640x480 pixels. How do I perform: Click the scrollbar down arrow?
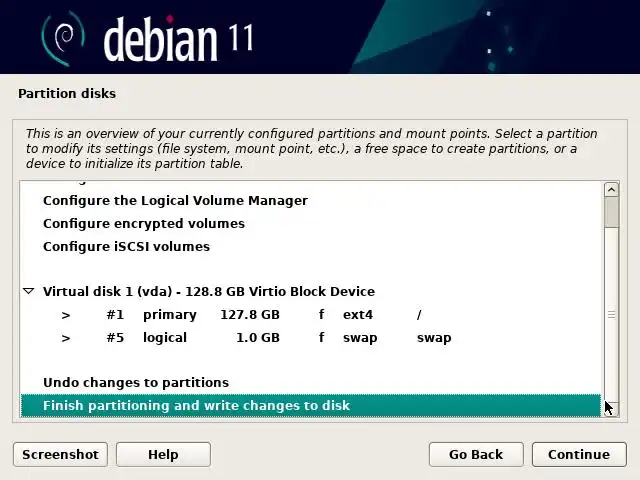[611, 409]
